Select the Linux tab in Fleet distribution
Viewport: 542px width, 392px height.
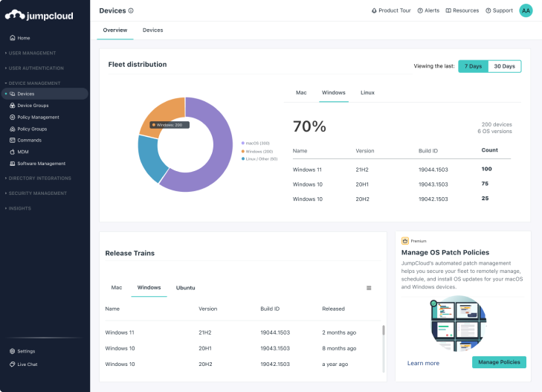(367, 92)
